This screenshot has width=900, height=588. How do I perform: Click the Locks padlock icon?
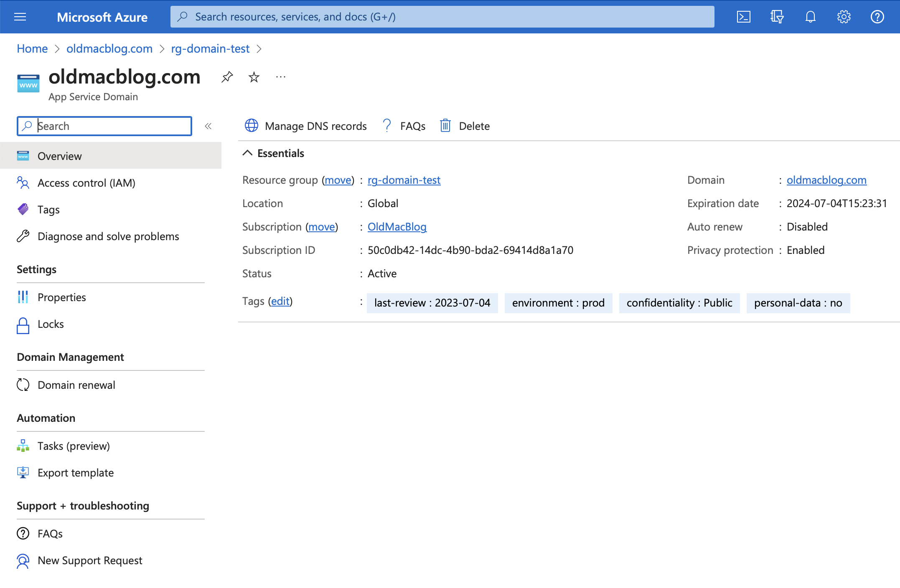point(23,325)
